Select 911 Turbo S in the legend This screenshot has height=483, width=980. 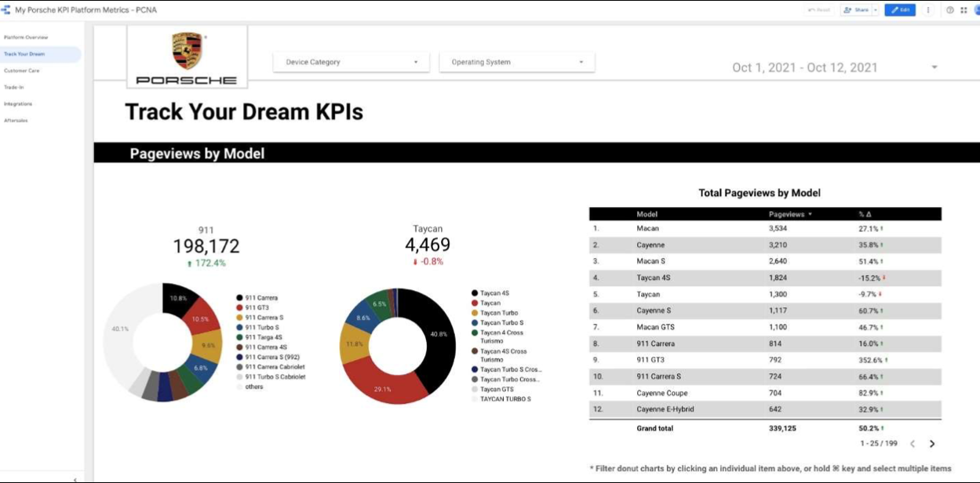click(257, 328)
